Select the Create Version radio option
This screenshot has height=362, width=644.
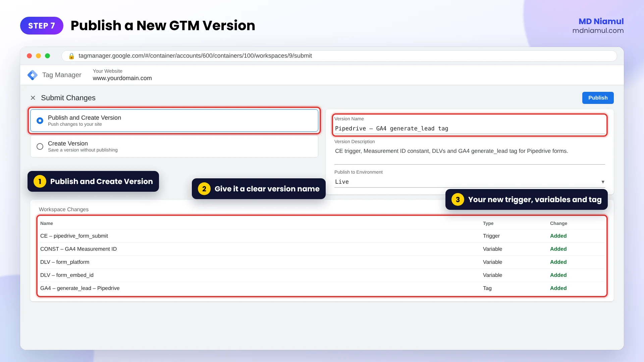(40, 146)
